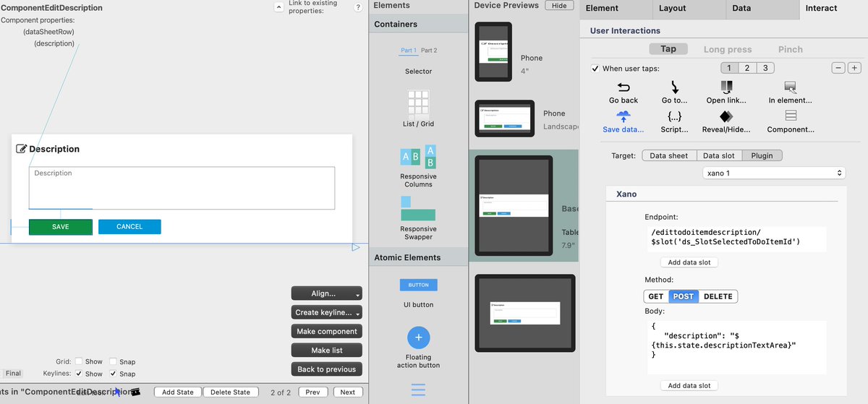Select the DELETE method

[x=718, y=296]
